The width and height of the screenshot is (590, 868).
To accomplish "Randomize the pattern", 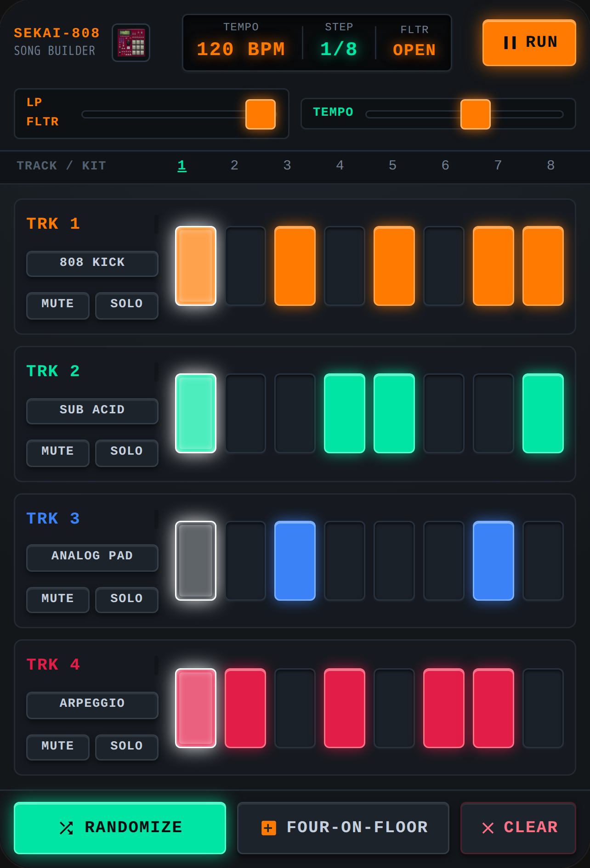I will click(120, 828).
